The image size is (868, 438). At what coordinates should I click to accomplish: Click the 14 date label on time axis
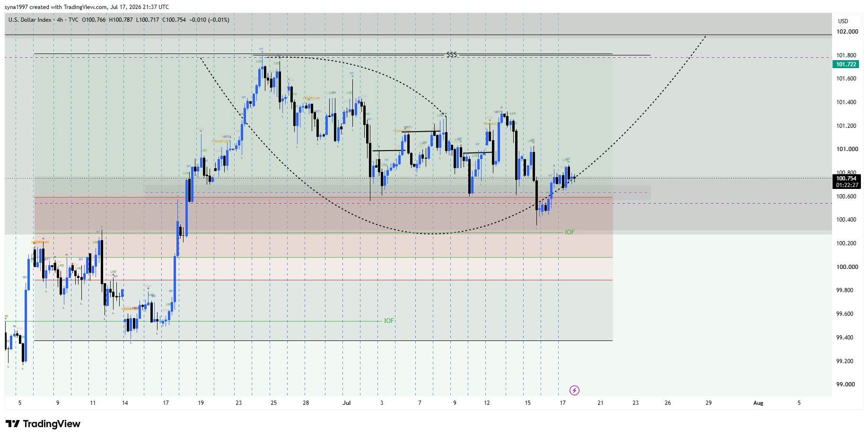click(x=125, y=403)
